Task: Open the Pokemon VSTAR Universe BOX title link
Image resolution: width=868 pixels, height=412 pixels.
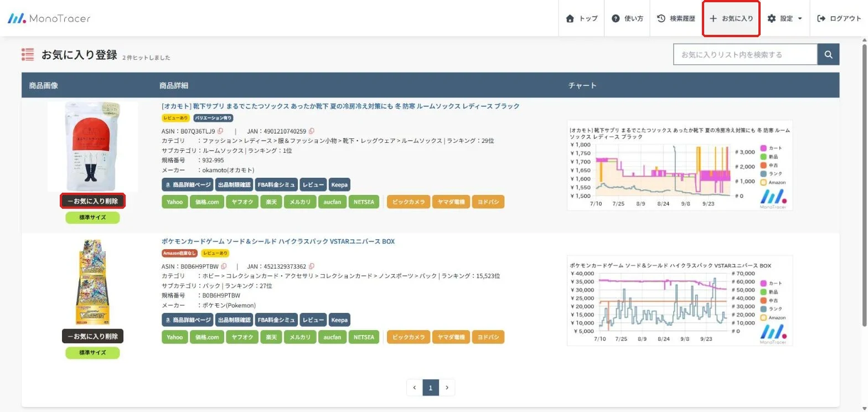Action: [278, 241]
